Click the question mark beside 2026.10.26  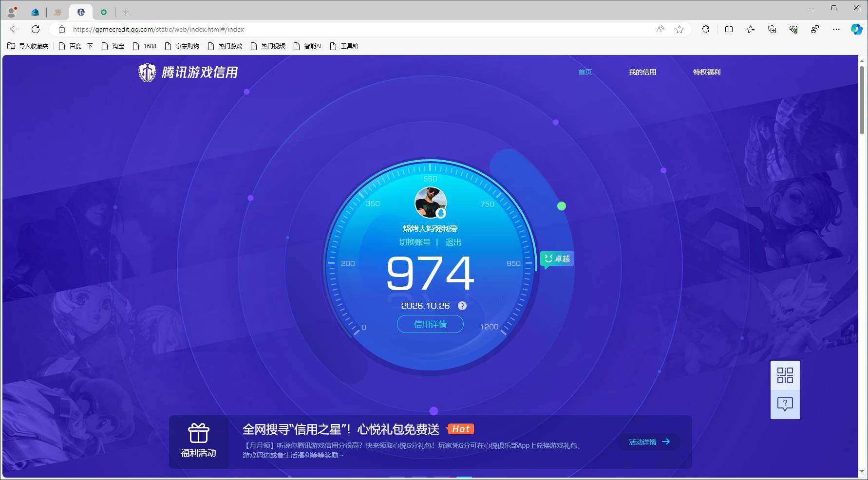[462, 306]
